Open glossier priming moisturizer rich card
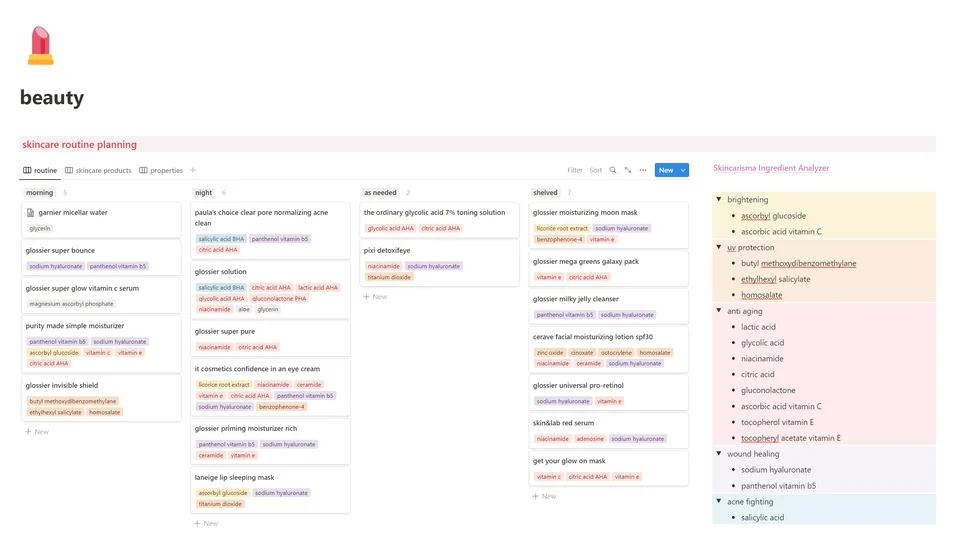The height and width of the screenshot is (535, 960). click(270, 441)
